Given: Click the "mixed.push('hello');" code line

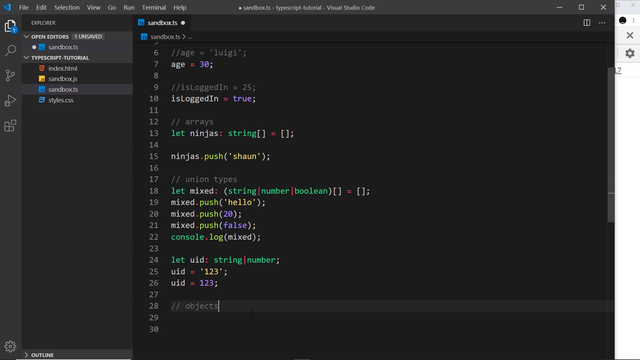Looking at the screenshot, I should pyautogui.click(x=218, y=202).
